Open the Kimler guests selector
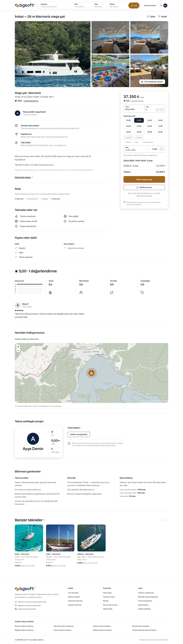183x644 pixels. pyautogui.click(x=117, y=5)
